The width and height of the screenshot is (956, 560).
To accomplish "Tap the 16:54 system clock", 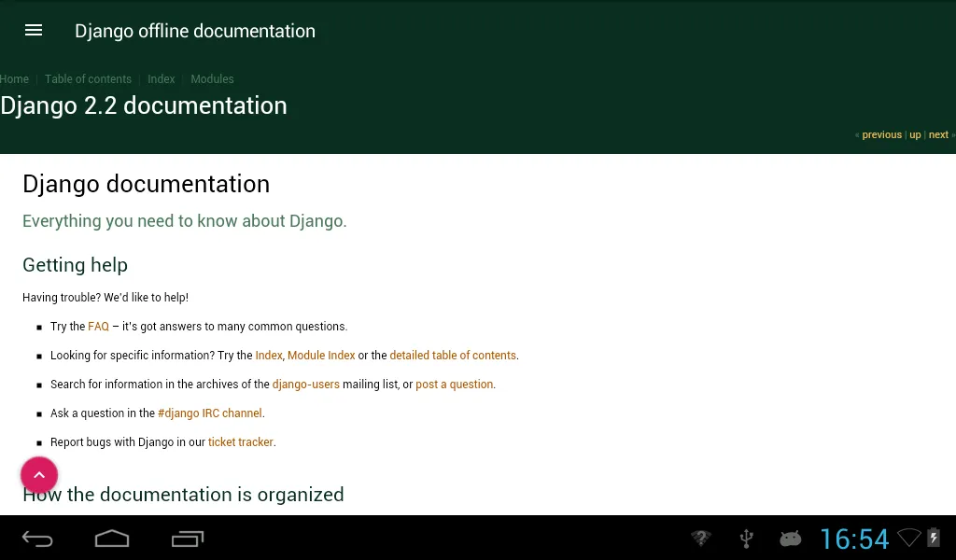I will [x=854, y=539].
